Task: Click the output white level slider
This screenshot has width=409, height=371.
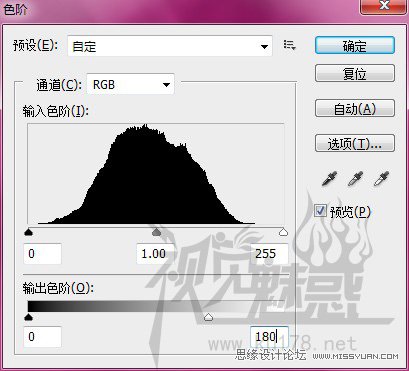Action: pos(208,317)
